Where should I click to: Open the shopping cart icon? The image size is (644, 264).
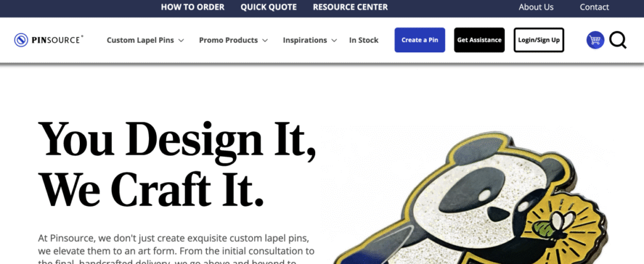(595, 40)
